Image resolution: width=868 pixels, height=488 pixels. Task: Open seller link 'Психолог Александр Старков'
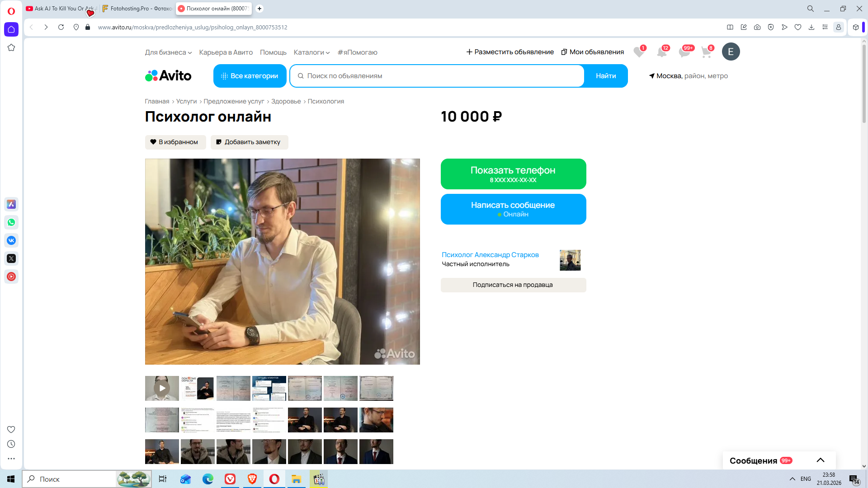click(x=490, y=255)
